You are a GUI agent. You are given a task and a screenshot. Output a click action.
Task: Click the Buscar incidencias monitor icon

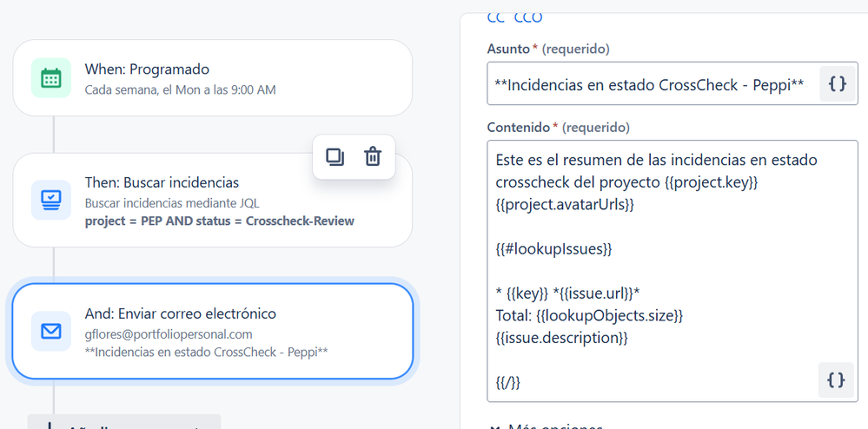click(x=51, y=200)
